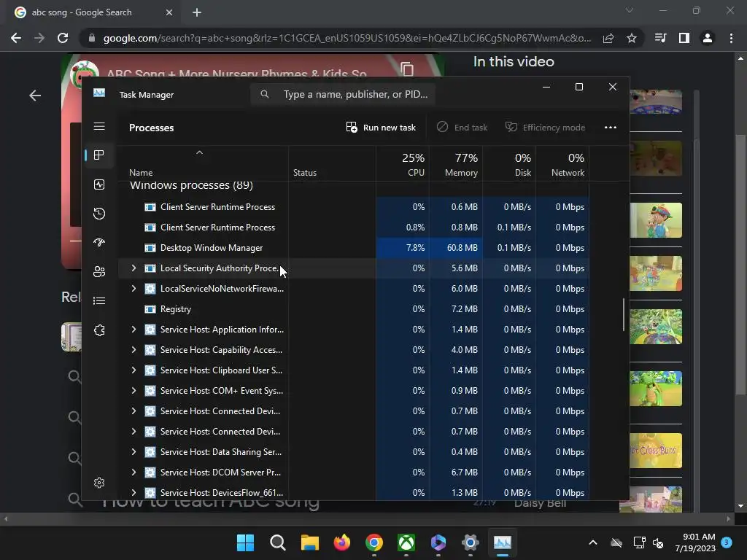Expand Service Host: DevicesFlow row
The image size is (747, 560).
tap(133, 493)
